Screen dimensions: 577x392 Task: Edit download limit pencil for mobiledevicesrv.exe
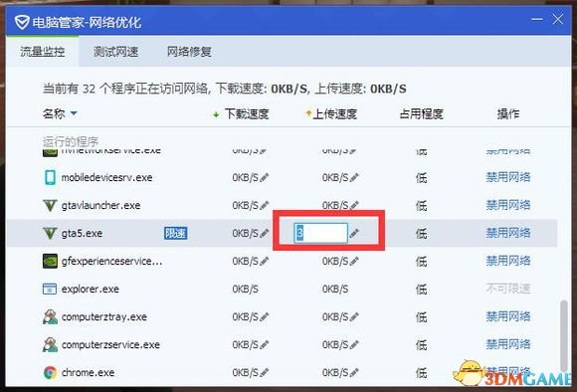click(265, 178)
